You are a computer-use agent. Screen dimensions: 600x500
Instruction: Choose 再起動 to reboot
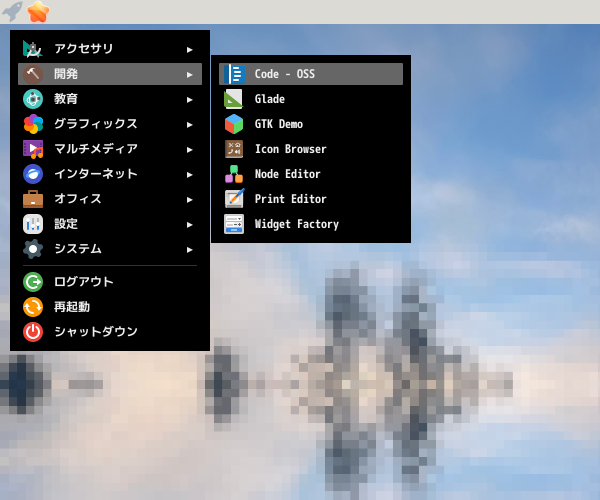coord(110,307)
